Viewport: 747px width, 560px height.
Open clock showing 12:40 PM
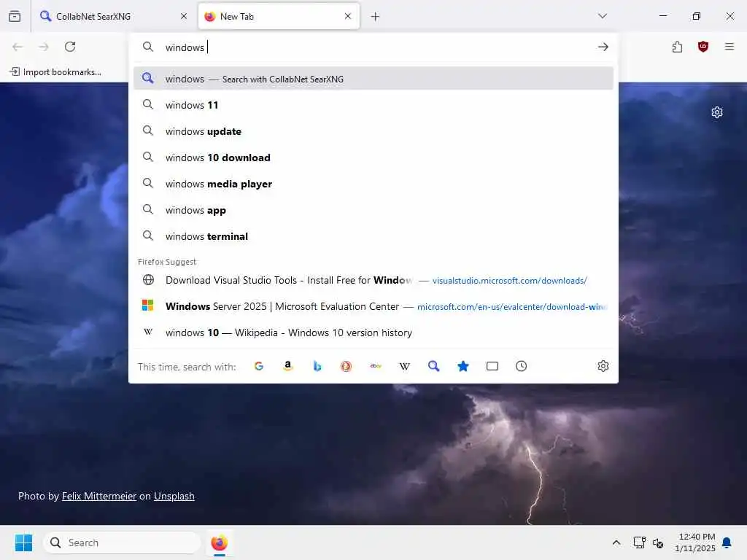[695, 542]
